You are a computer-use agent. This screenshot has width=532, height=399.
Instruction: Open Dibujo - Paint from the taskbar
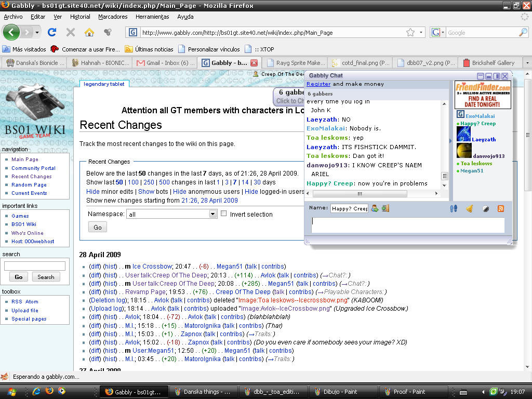click(341, 392)
